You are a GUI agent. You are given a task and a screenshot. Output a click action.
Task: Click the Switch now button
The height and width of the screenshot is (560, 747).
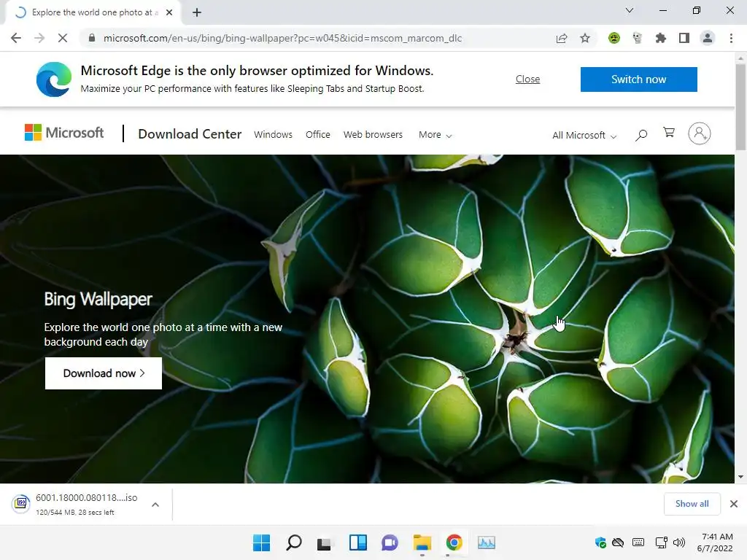[x=639, y=79]
